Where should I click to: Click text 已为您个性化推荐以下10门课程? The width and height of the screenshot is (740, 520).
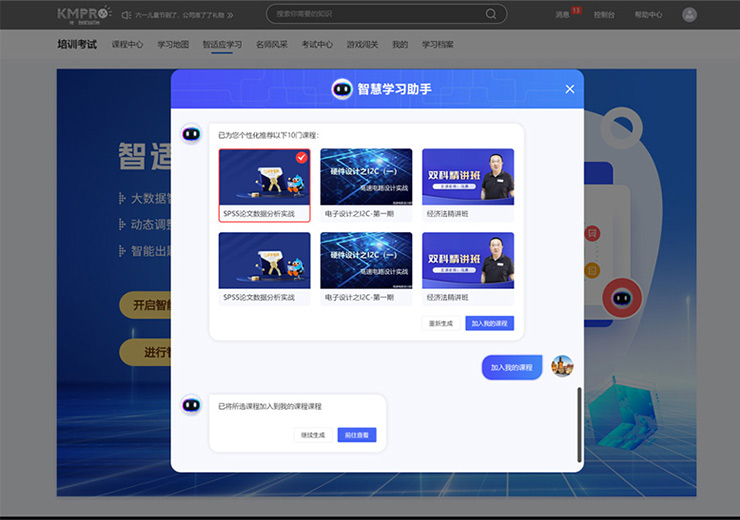point(269,135)
